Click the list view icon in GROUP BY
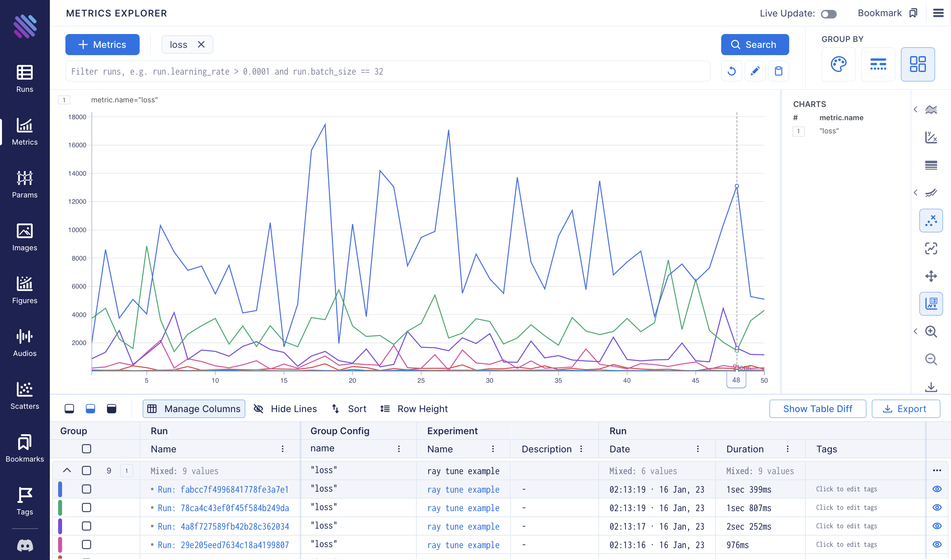This screenshot has width=951, height=560. [878, 64]
